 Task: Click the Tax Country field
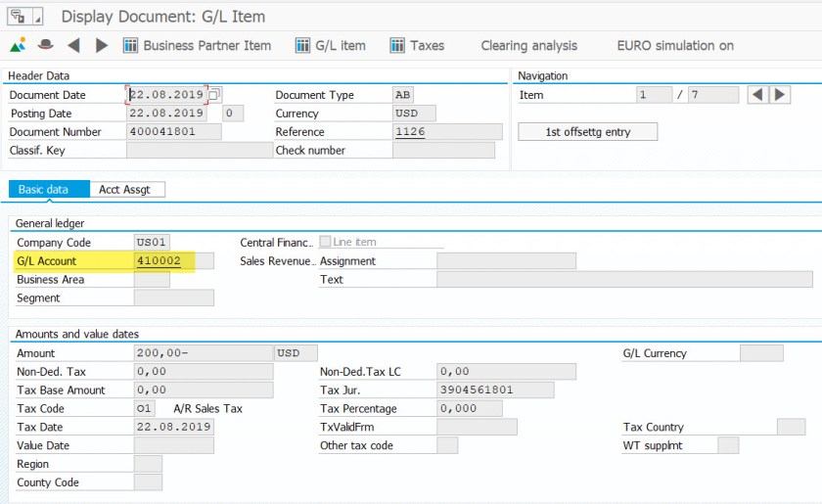pos(791,427)
